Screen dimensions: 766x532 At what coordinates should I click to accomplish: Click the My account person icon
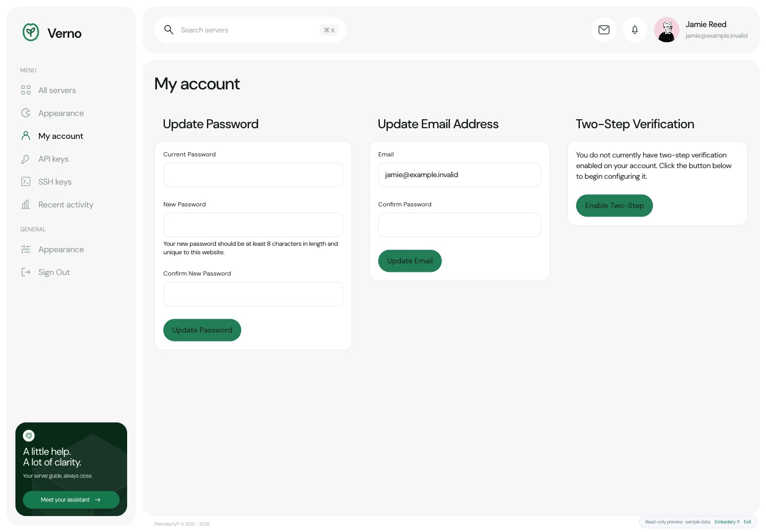point(26,136)
